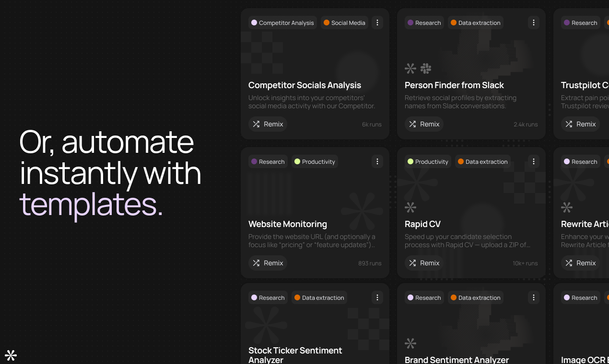Expand options menu on Website Monitoring card
The image size is (609, 364).
[377, 162]
